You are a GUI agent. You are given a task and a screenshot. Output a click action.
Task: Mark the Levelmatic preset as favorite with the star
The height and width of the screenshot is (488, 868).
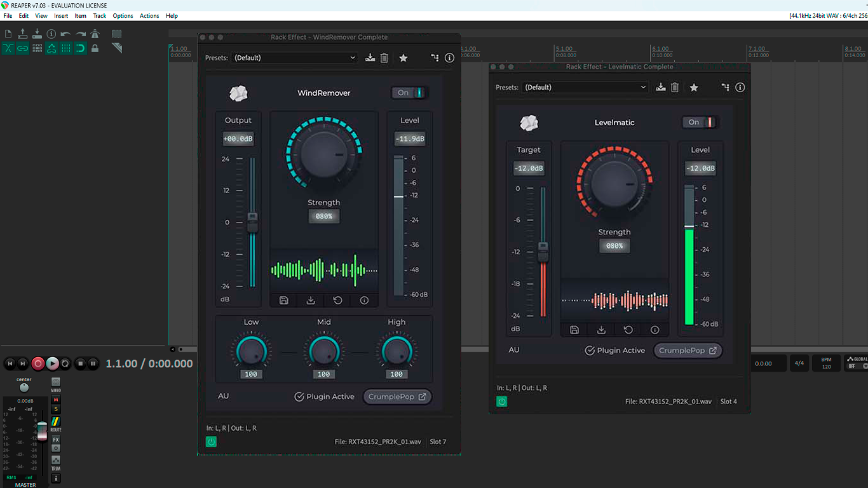(x=694, y=88)
